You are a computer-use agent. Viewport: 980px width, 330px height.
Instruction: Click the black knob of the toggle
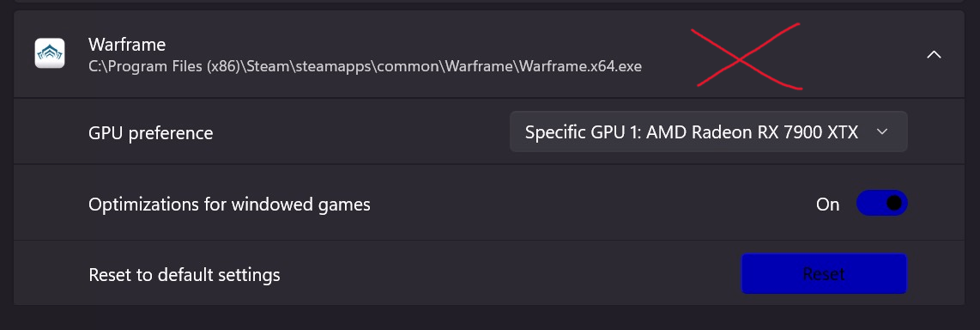(x=894, y=203)
